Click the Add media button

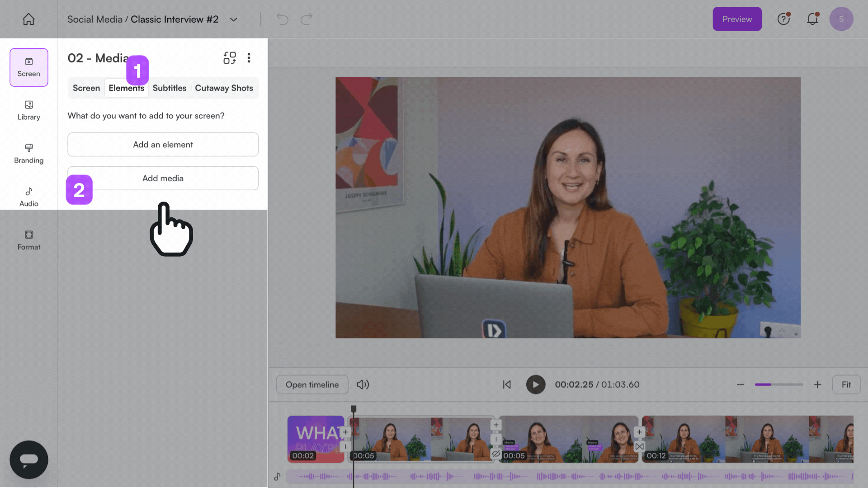coord(163,178)
